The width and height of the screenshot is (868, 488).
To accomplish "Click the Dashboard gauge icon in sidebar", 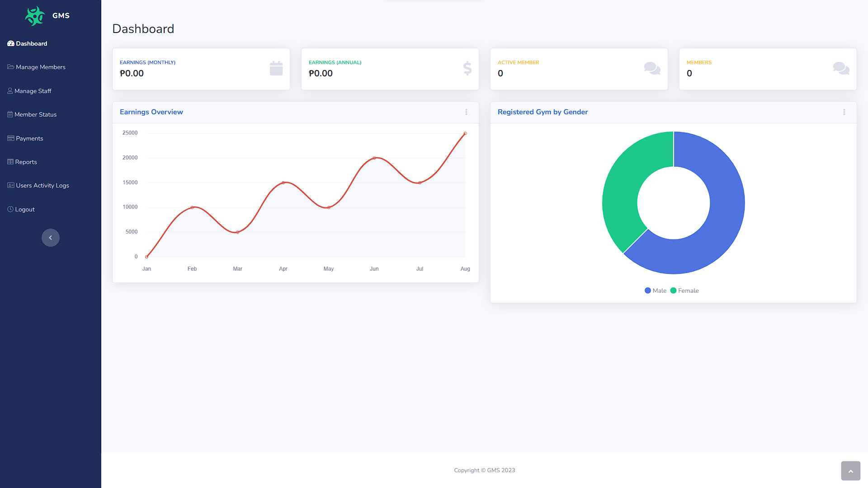I will pyautogui.click(x=11, y=44).
